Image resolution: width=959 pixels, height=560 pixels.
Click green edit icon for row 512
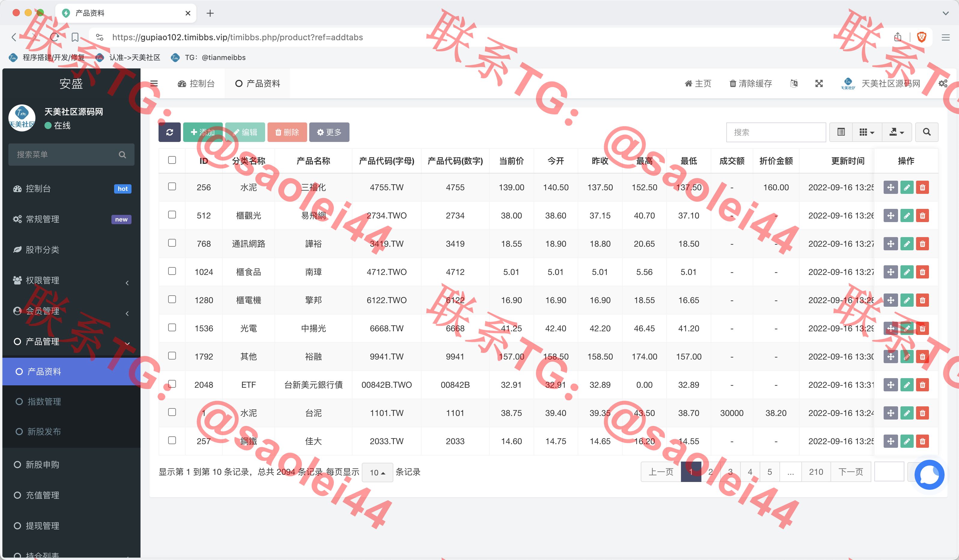(907, 215)
